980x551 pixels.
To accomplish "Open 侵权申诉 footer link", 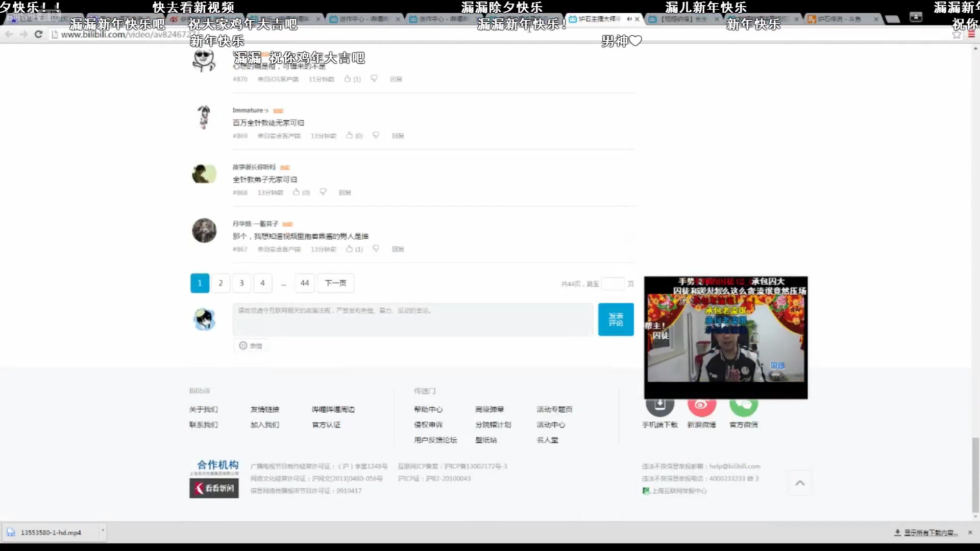I will click(428, 424).
